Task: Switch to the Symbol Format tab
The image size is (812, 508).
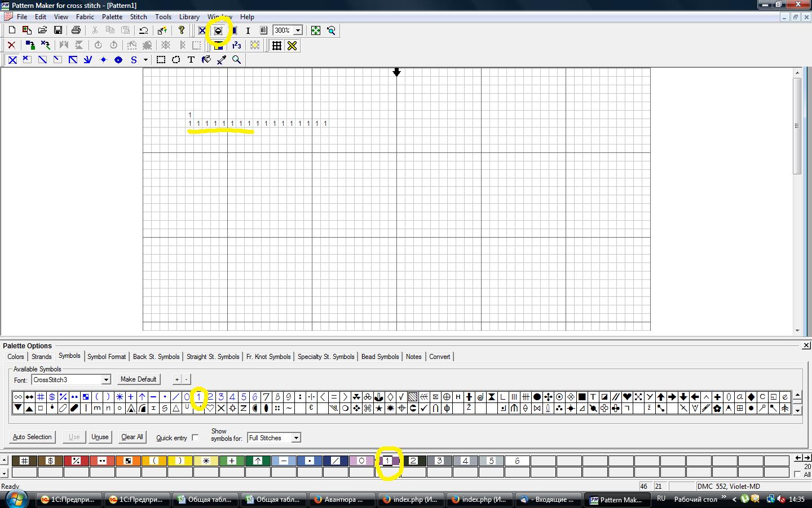Action: click(107, 357)
